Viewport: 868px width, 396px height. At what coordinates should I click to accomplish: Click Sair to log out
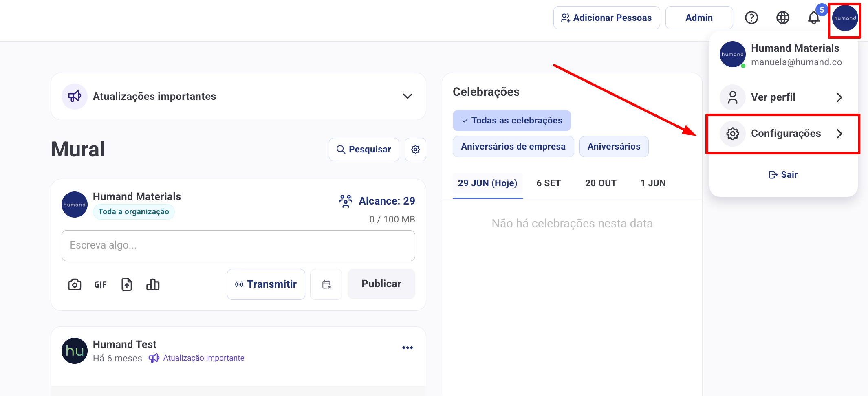(x=783, y=175)
